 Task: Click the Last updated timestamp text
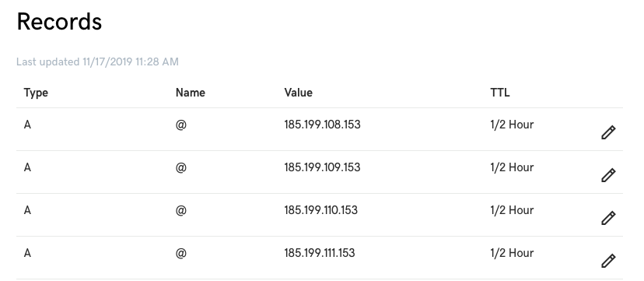click(x=97, y=62)
